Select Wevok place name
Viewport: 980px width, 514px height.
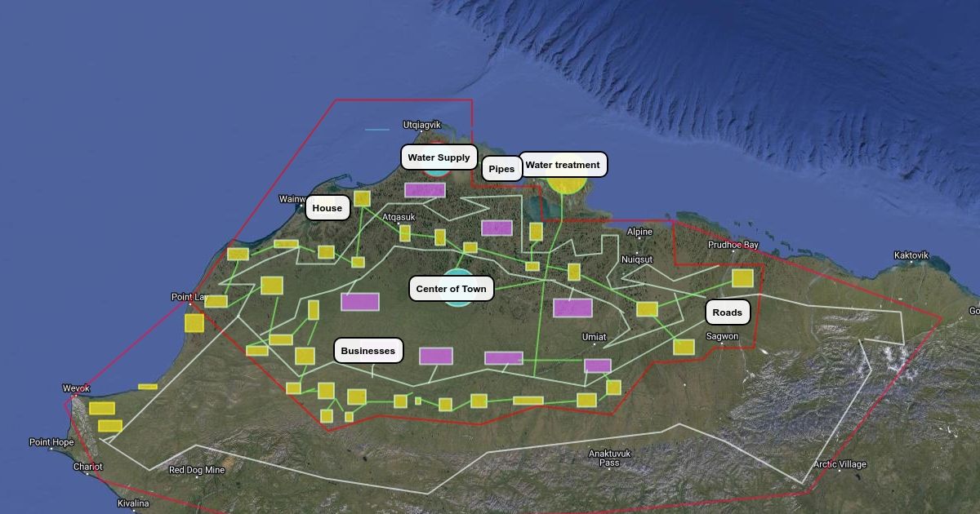[x=76, y=388]
